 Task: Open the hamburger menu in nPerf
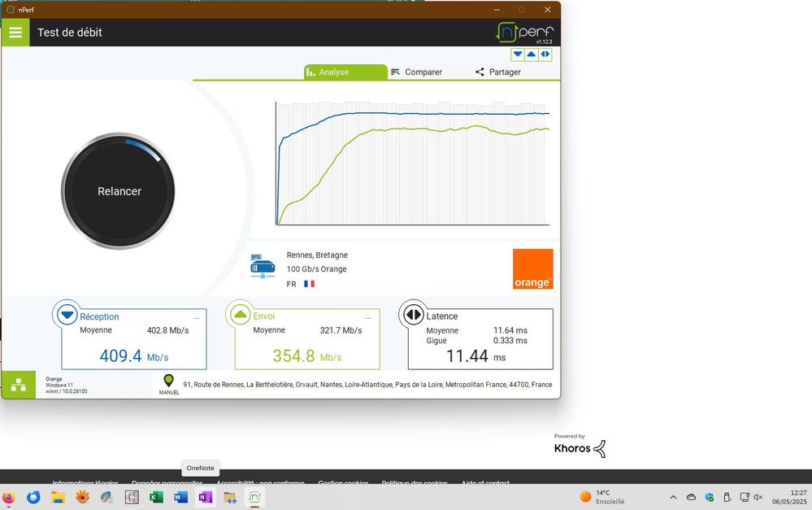tap(15, 33)
